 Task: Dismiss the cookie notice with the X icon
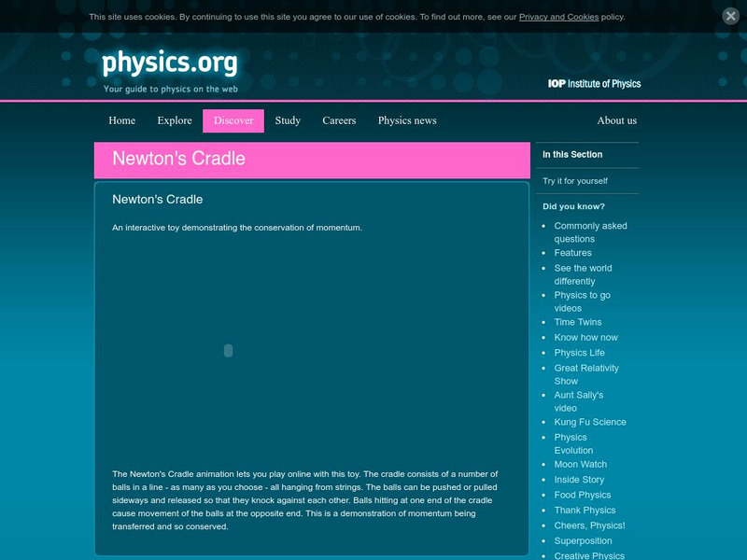coord(730,16)
